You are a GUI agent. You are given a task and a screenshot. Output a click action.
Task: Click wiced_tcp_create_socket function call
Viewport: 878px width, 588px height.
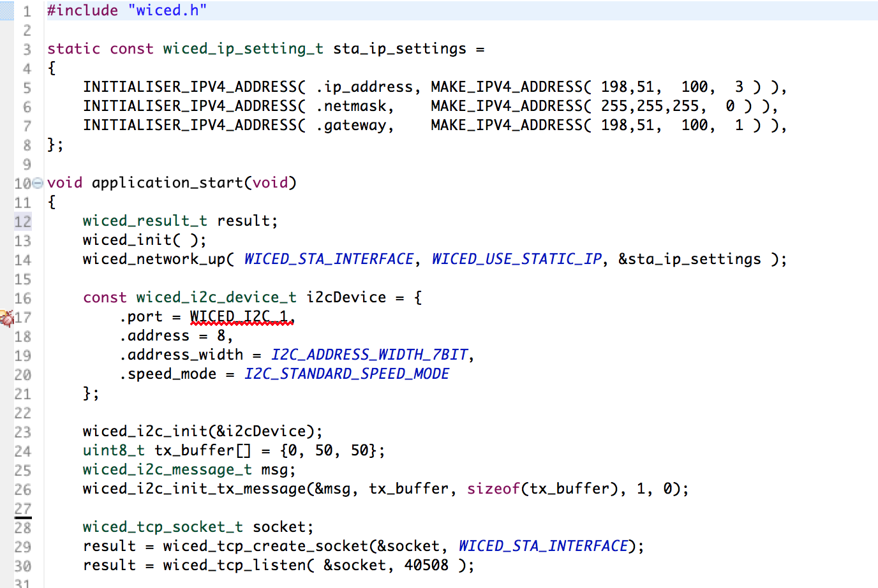click(265, 546)
